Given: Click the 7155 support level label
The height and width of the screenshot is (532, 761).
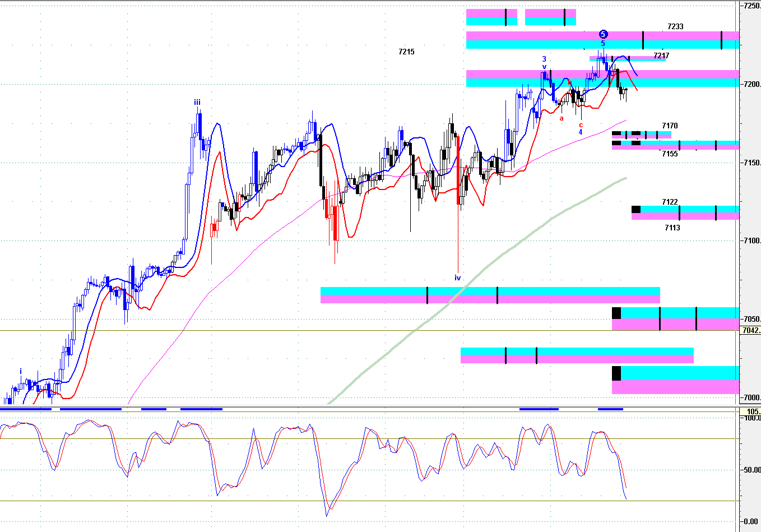Looking at the screenshot, I should click(x=670, y=154).
